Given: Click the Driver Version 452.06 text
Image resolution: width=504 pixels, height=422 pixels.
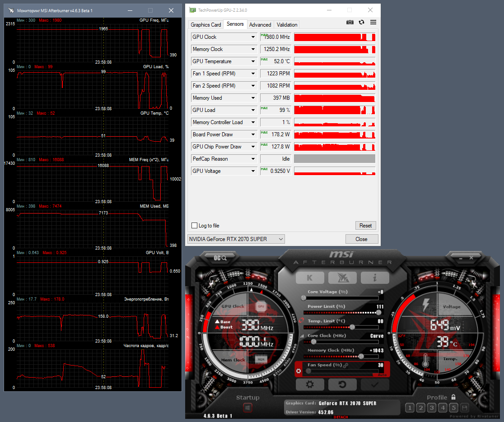Looking at the screenshot, I should point(309,412).
